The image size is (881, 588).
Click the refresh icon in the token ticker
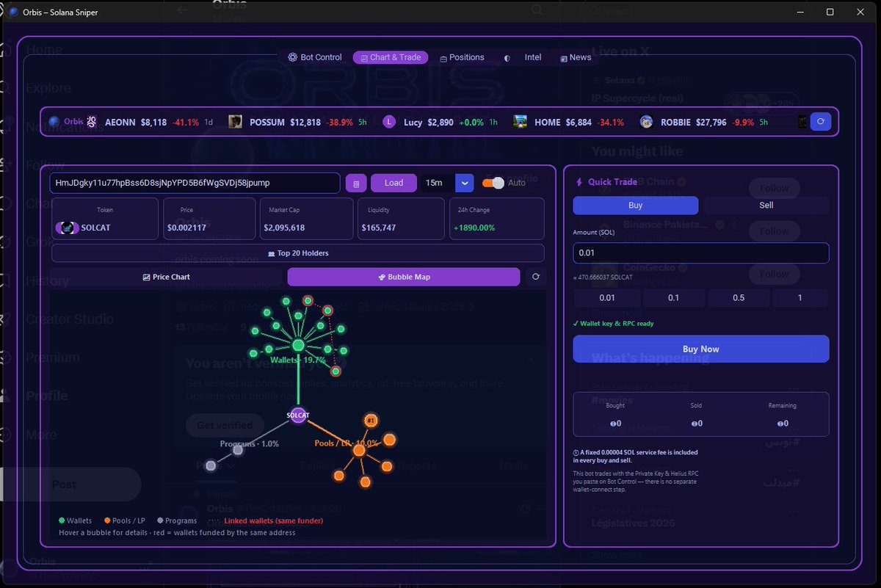point(821,122)
